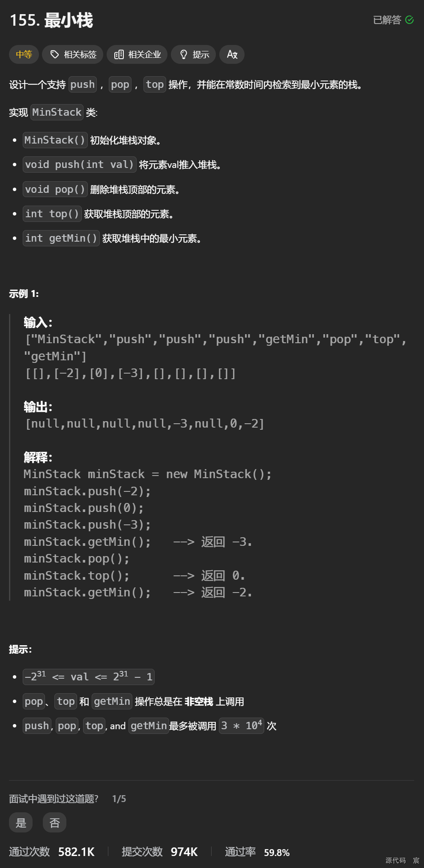This screenshot has width=424, height=868.
Task: Click the inline push code token in description
Action: [x=83, y=84]
